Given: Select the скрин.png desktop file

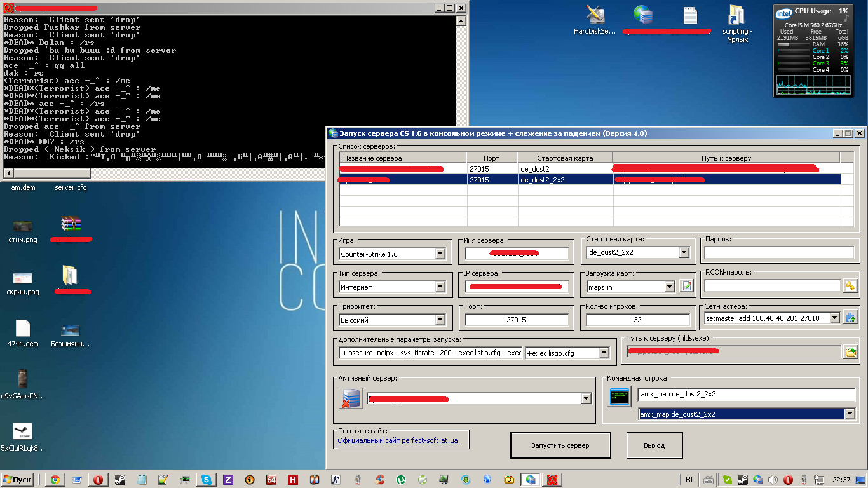Looking at the screenshot, I should click(x=23, y=283).
